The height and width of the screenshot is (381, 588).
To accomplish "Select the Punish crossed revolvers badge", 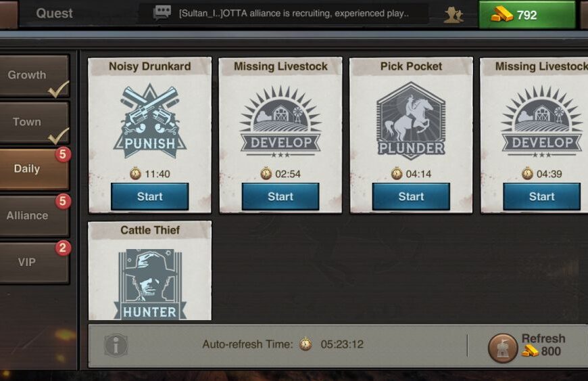I will [x=150, y=121].
